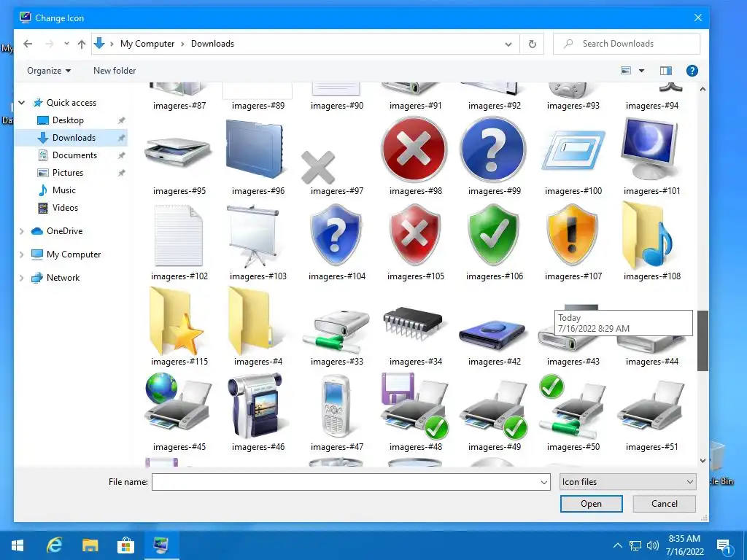Choose default printer checkmark icon imageres-#49

coord(494,409)
